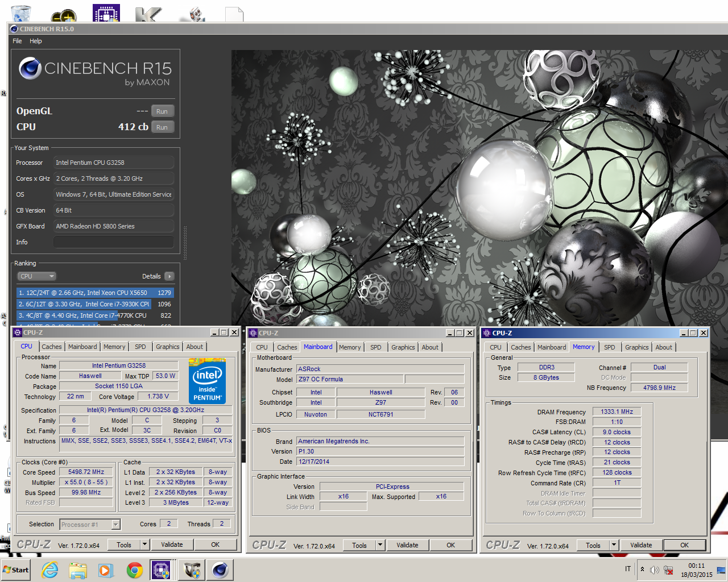Click the Core Voltage 1.738 V value
Screen dimensions: 728x582
point(158,397)
